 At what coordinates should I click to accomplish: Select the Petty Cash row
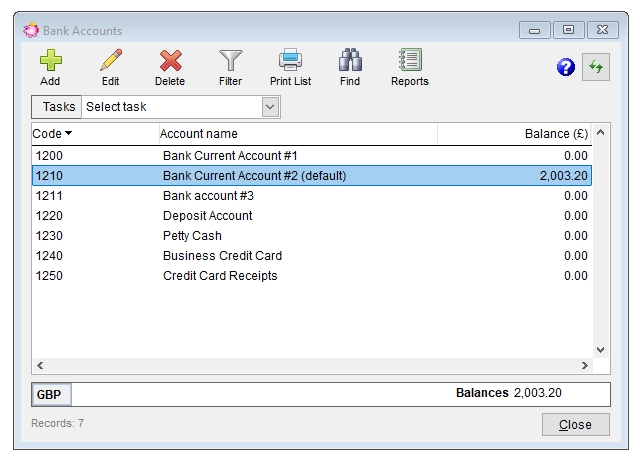tap(311, 236)
